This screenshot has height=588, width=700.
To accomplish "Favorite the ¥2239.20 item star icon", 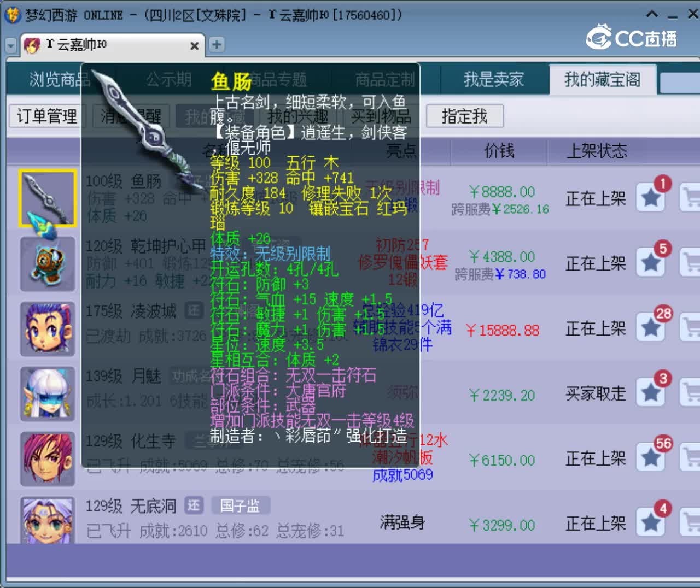I will coord(651,393).
